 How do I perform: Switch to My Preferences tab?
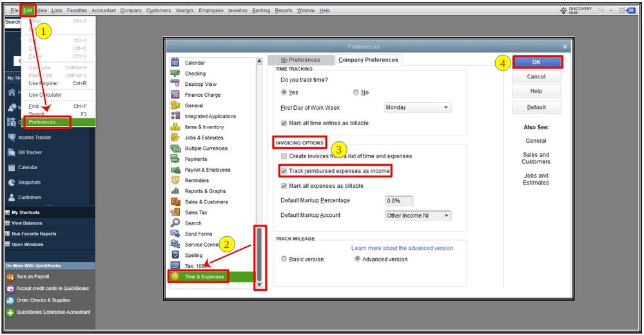(x=300, y=60)
